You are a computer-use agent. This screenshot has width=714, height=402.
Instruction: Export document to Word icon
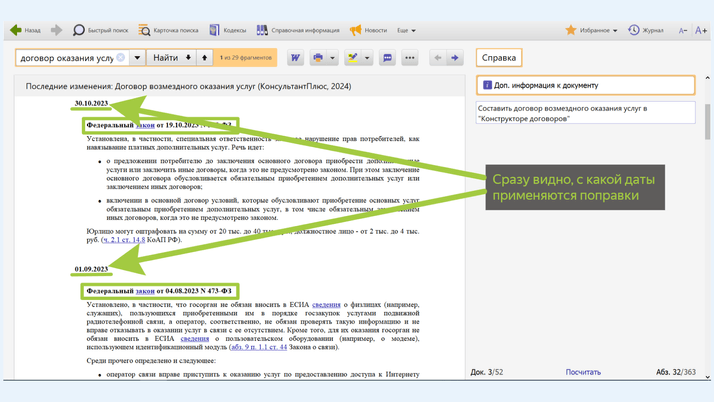[296, 58]
